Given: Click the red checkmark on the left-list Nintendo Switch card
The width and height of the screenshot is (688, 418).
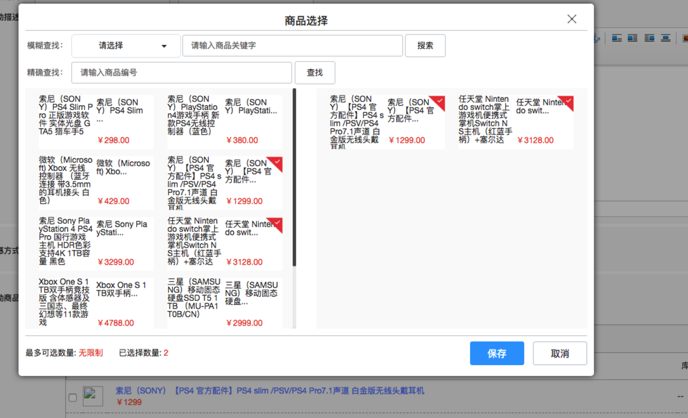Looking at the screenshot, I should (276, 224).
